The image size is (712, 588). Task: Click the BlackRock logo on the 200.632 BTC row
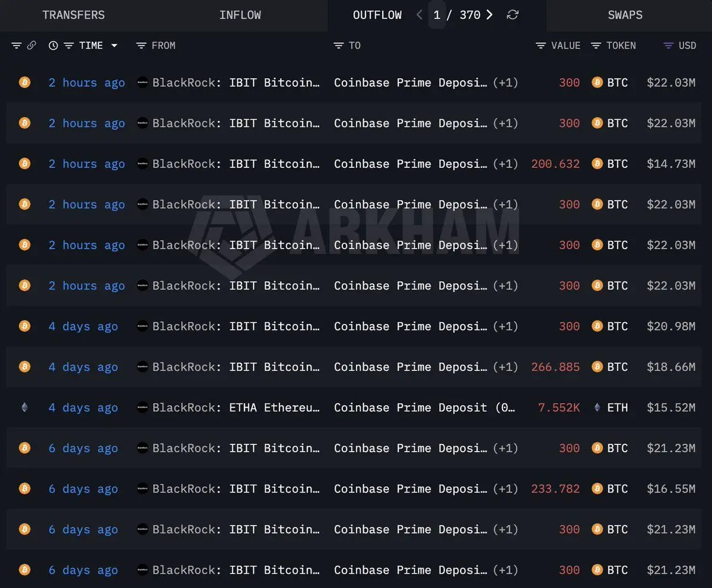pos(142,164)
